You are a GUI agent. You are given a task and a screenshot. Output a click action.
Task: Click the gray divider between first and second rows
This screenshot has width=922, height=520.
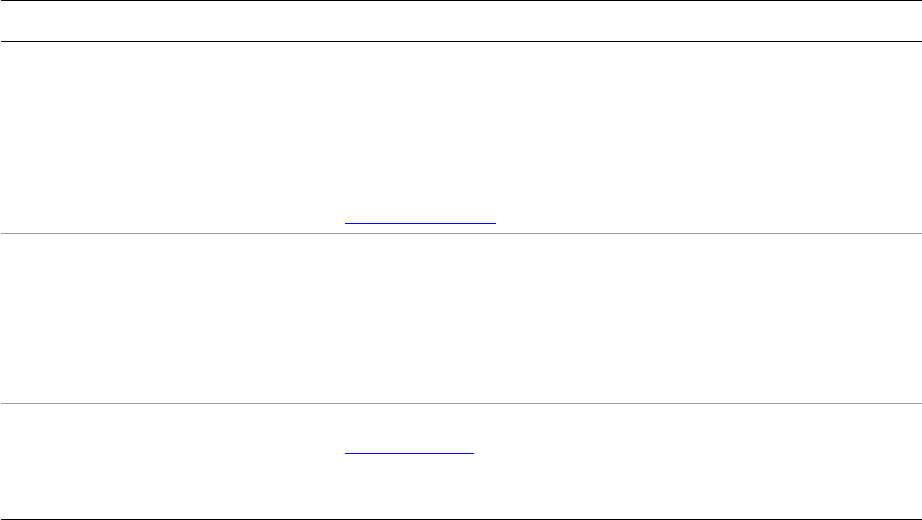click(x=460, y=234)
